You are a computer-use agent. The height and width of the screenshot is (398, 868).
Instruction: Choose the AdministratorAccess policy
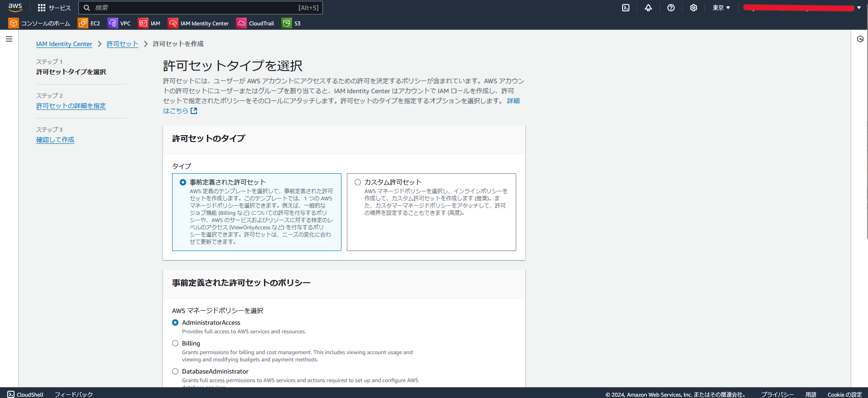pos(175,322)
